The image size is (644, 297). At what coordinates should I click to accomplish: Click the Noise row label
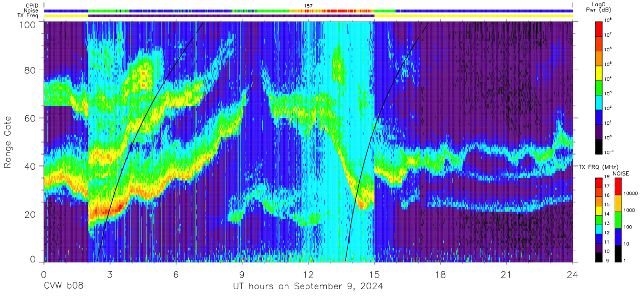pos(30,10)
